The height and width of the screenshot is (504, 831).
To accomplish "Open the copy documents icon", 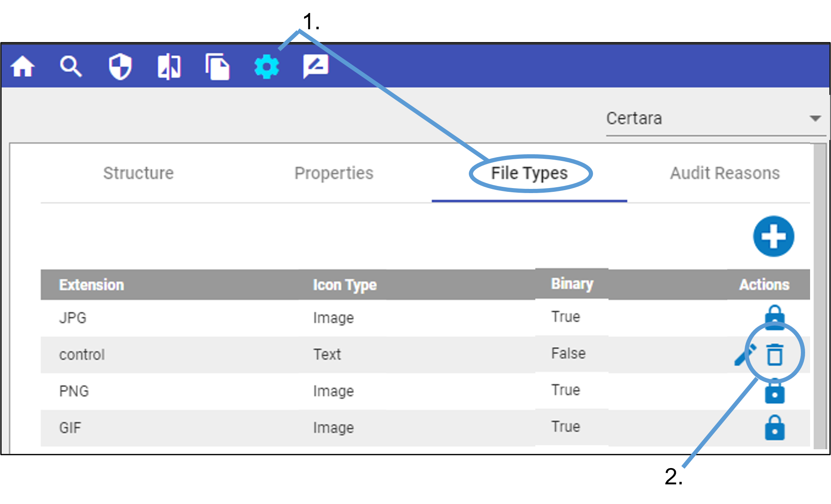I will click(x=217, y=66).
